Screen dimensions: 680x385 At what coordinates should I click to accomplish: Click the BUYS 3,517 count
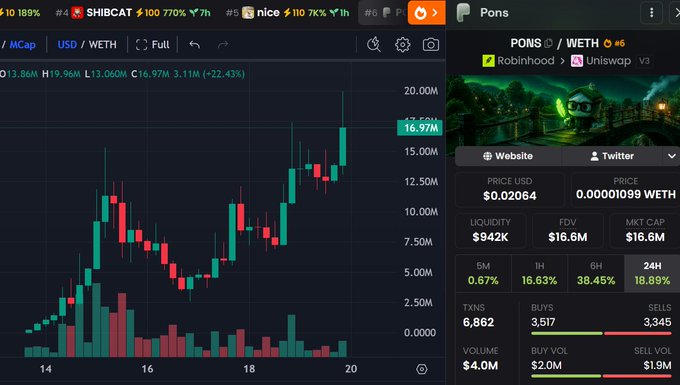[x=543, y=322]
